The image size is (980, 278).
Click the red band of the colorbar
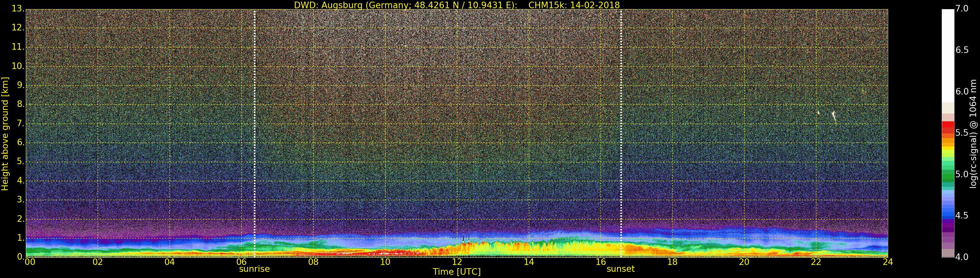coord(948,127)
